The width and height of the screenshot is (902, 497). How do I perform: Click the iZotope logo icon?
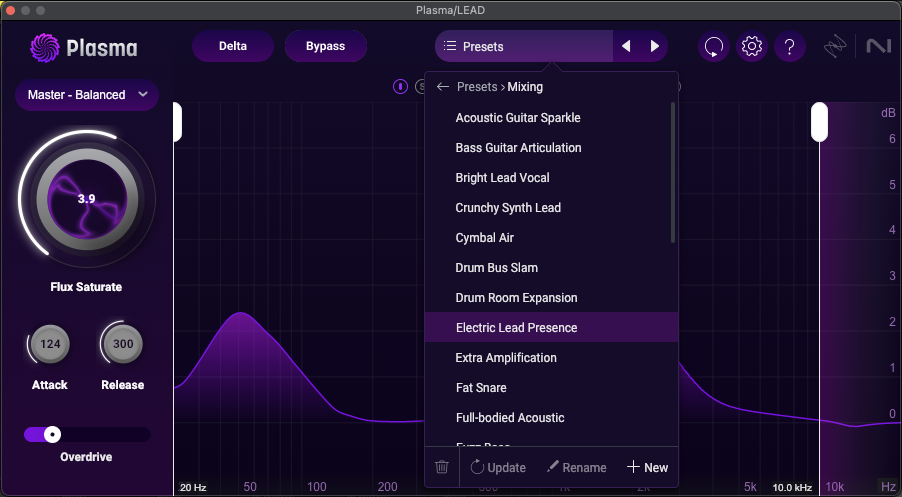coord(835,47)
